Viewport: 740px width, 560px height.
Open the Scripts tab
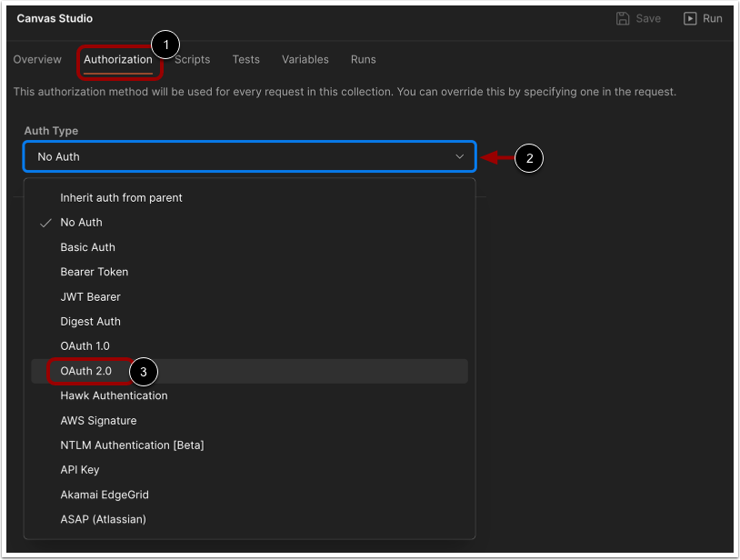click(x=192, y=59)
